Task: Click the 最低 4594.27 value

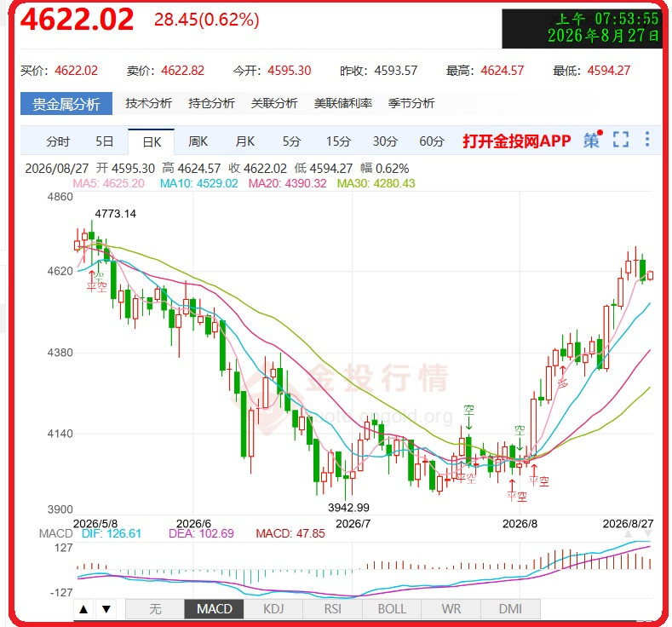Action: pyautogui.click(x=609, y=71)
